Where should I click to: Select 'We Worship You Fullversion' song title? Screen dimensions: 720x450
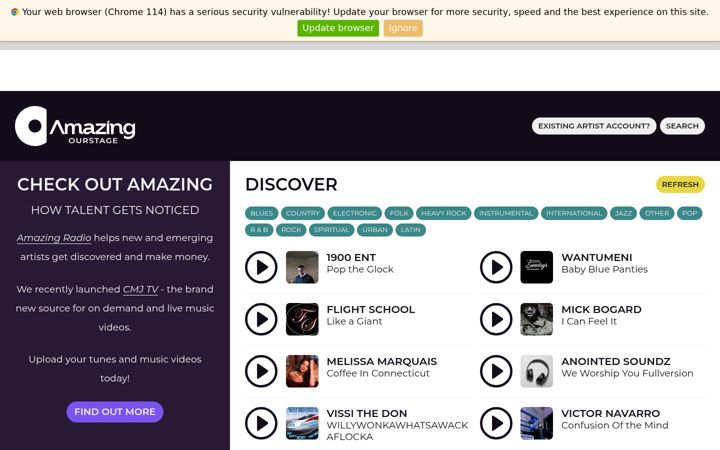(627, 373)
